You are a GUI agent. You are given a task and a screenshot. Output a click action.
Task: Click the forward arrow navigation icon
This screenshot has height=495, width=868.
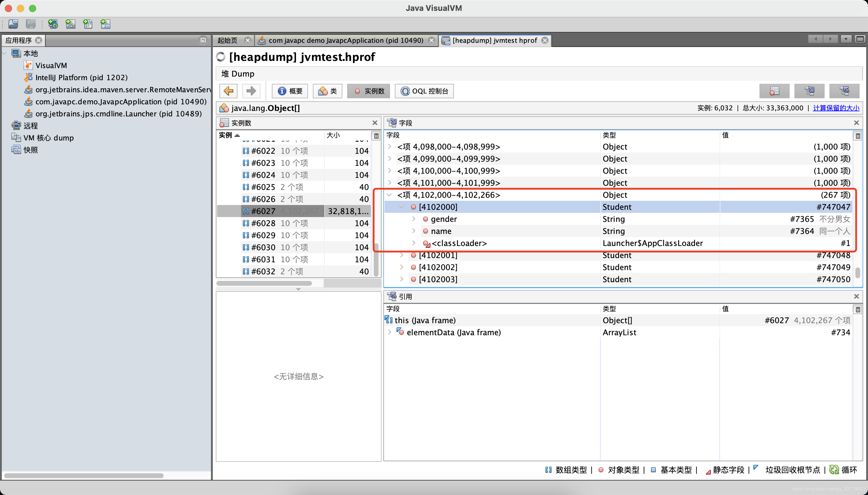point(251,91)
